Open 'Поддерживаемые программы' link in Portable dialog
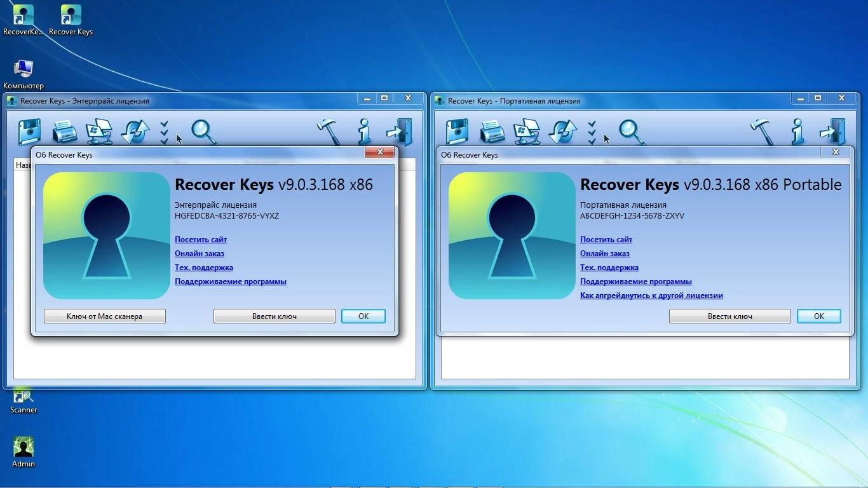 click(x=636, y=281)
